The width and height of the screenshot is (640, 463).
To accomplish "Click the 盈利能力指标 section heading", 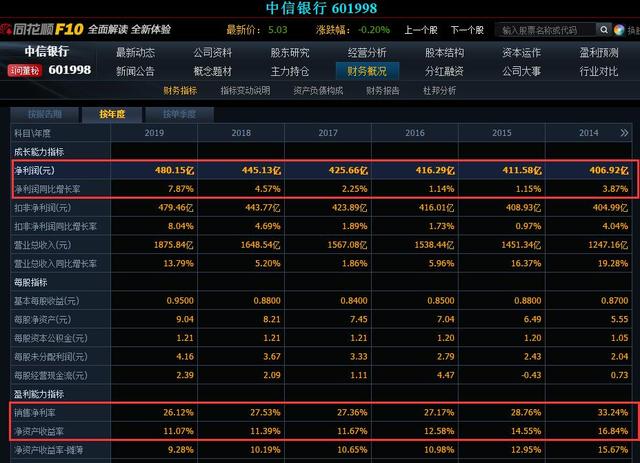I will point(39,394).
